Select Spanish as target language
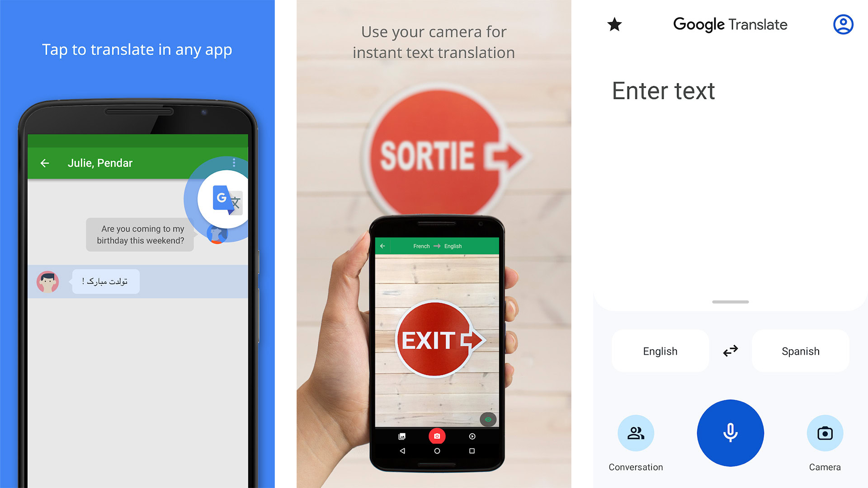Viewport: 868px width, 488px height. [x=800, y=350]
